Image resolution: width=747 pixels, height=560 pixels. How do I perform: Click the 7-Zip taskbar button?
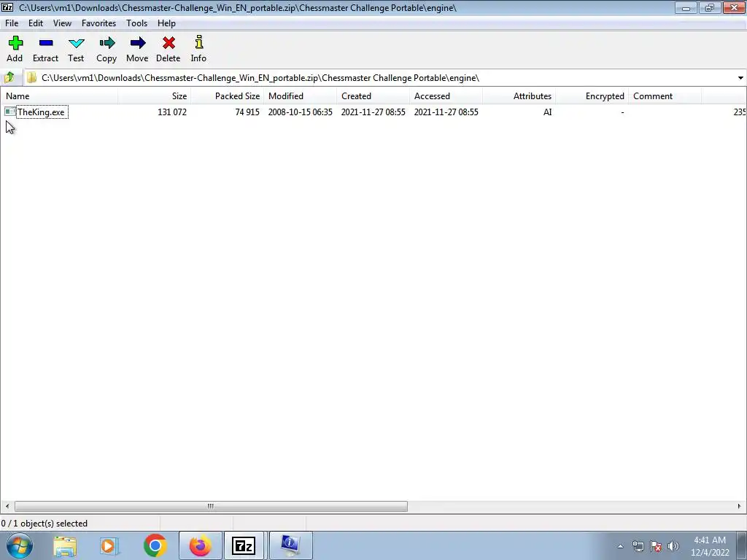244,545
